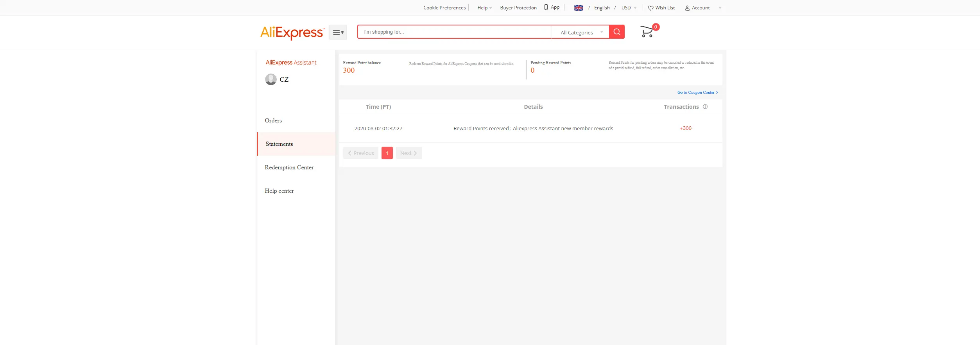Click the UK flag icon

[x=579, y=8]
